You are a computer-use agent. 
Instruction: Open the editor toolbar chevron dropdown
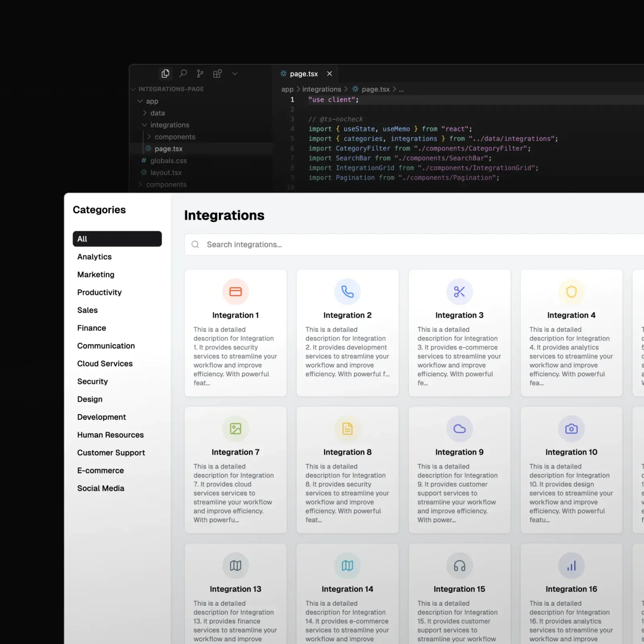235,74
